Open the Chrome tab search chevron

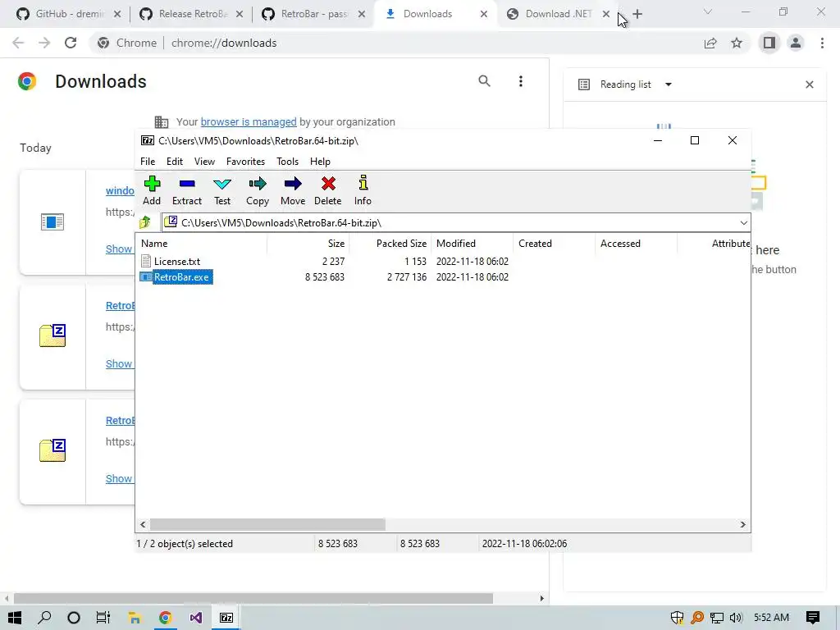[x=708, y=11]
